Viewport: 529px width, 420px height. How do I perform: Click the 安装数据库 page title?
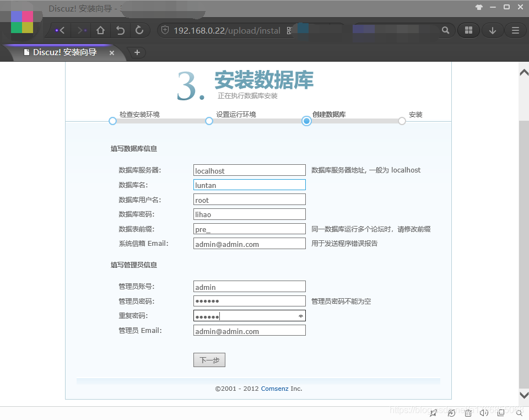(x=264, y=80)
